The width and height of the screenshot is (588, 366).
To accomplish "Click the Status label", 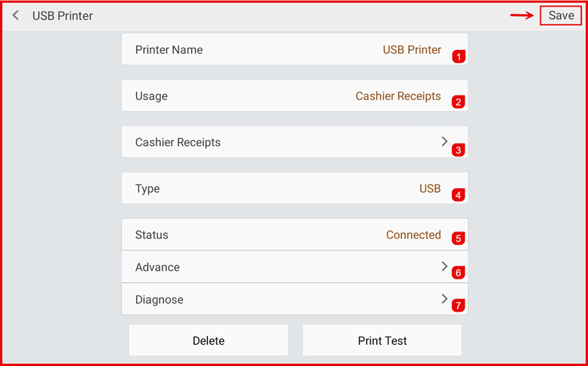I will point(151,234).
